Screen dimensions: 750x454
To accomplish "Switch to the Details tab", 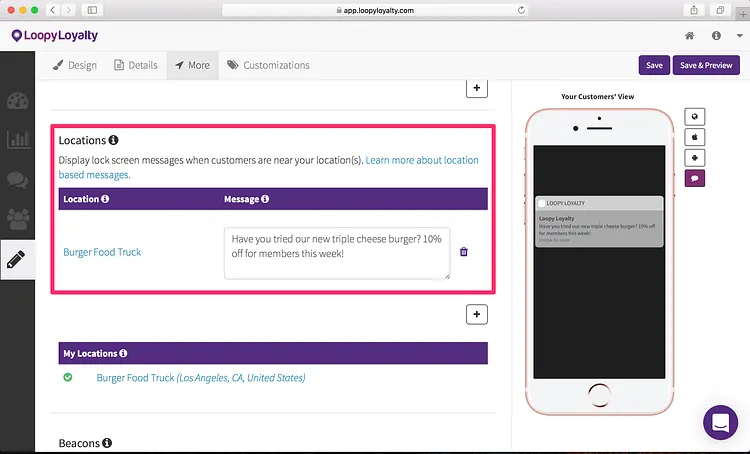I will (136, 65).
